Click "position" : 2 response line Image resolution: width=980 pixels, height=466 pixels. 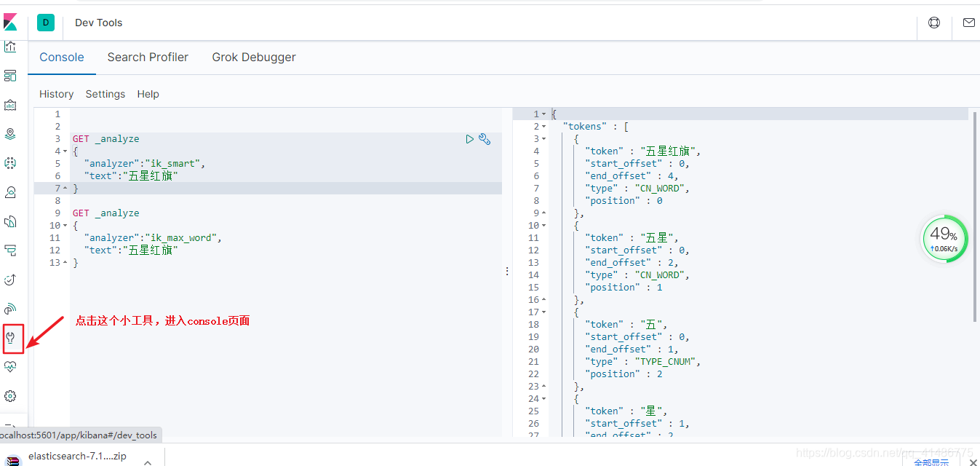coord(624,374)
